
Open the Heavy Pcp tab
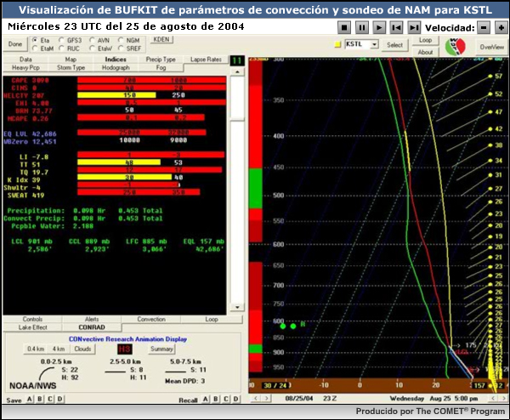[25, 68]
